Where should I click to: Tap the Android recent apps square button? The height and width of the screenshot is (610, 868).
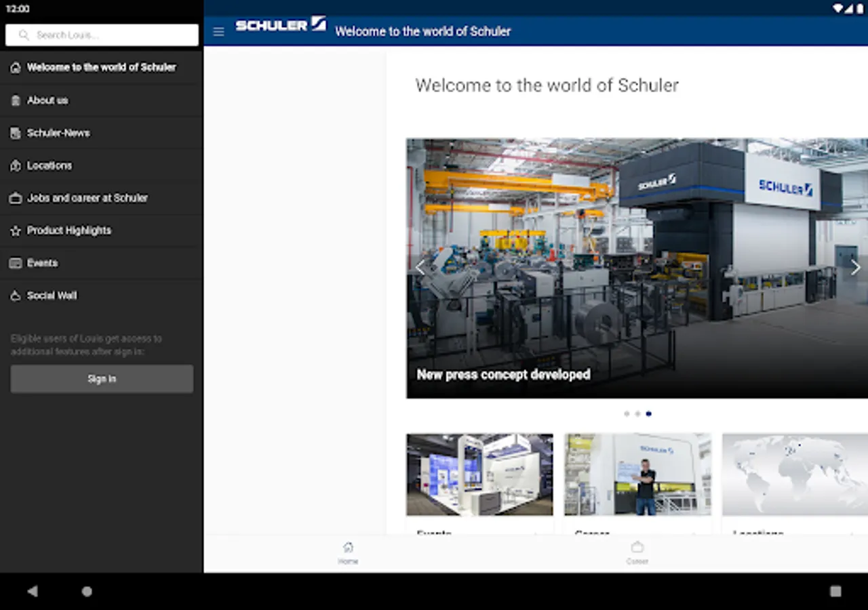[835, 591]
